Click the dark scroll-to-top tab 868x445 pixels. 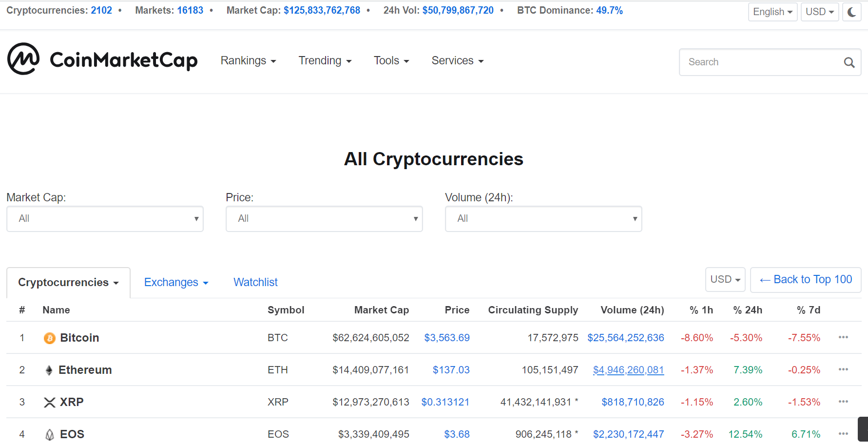(863, 430)
